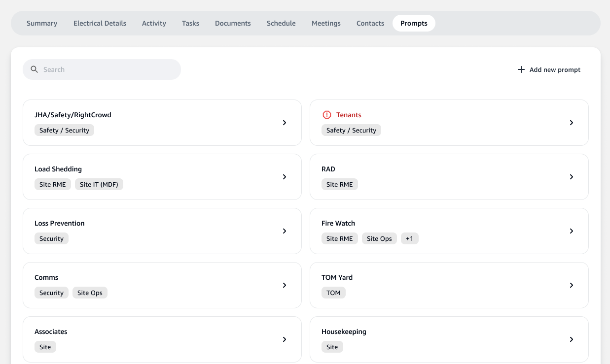This screenshot has height=364, width=610.
Task: Switch to the Summary tab
Action: pos(42,23)
